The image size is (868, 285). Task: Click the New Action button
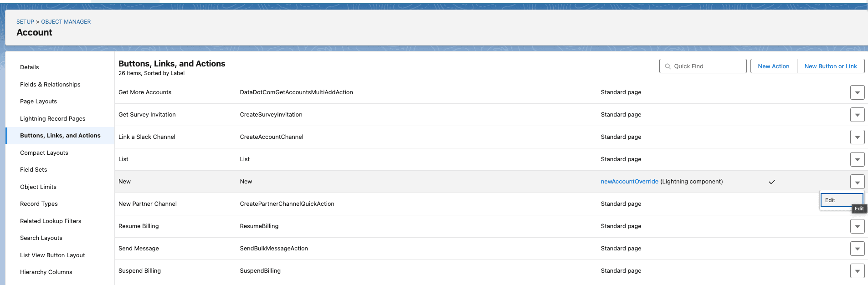tap(773, 66)
